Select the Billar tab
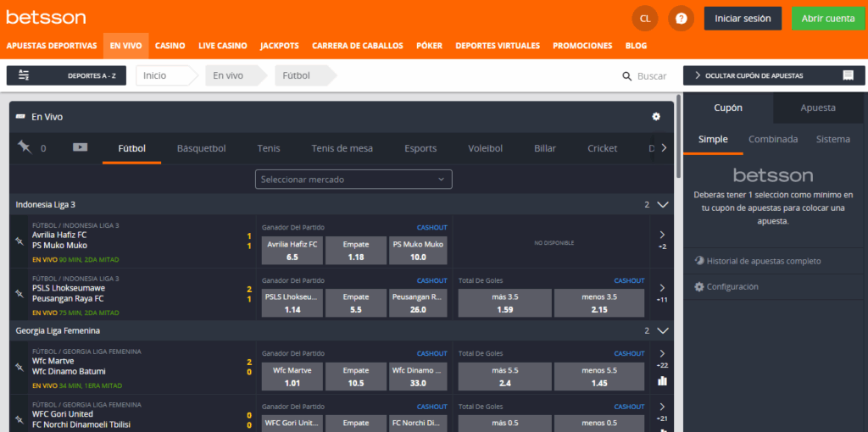The width and height of the screenshot is (868, 432). (545, 148)
